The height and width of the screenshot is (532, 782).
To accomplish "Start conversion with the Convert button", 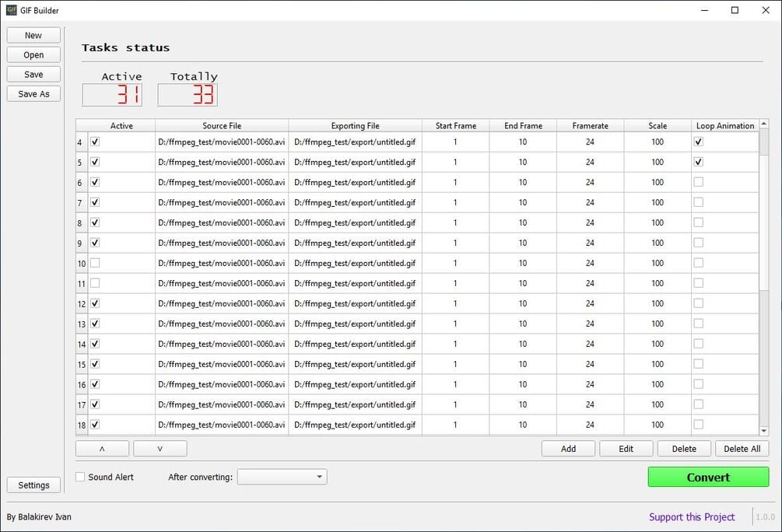I will pyautogui.click(x=708, y=477).
